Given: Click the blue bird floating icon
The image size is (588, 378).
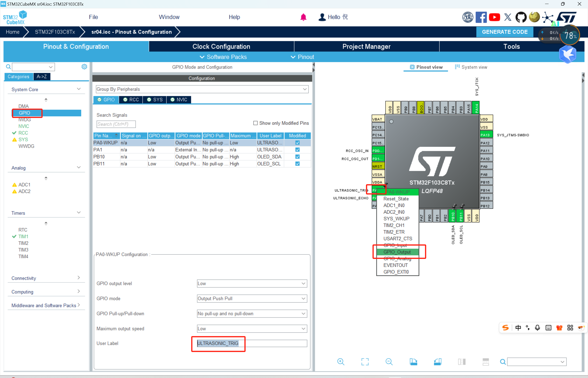Looking at the screenshot, I should coord(568,54).
